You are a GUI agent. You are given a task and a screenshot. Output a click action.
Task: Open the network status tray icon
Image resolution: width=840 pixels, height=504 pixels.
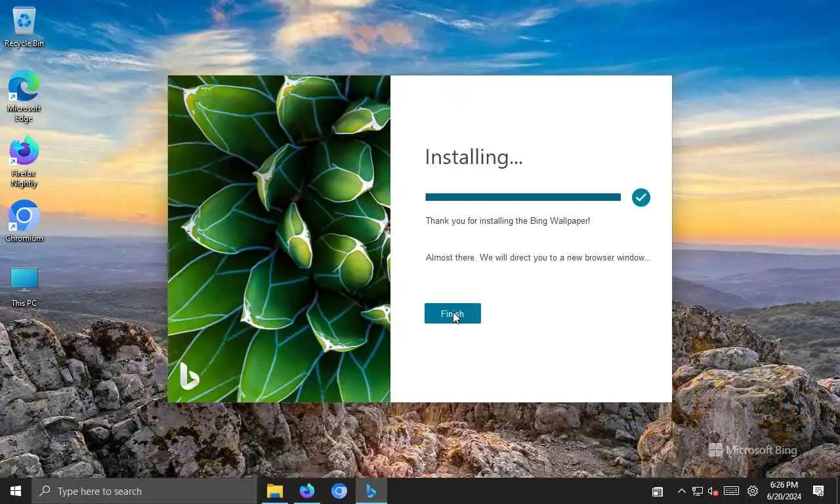698,491
